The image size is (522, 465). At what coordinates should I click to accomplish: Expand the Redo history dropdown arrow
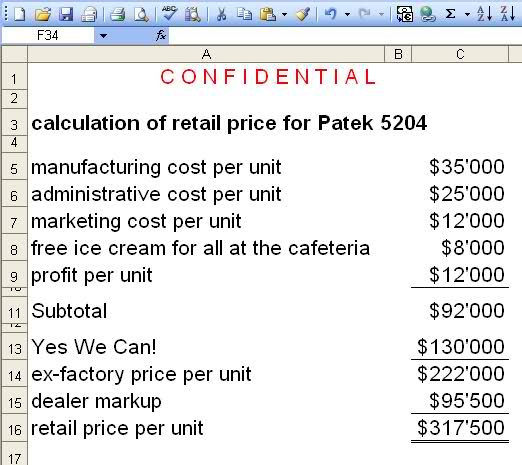381,14
